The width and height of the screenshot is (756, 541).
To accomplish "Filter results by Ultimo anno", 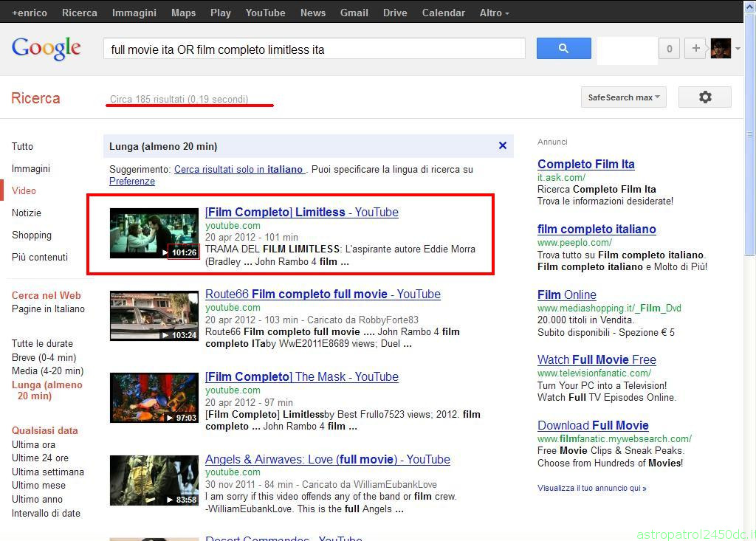I will tap(37, 499).
